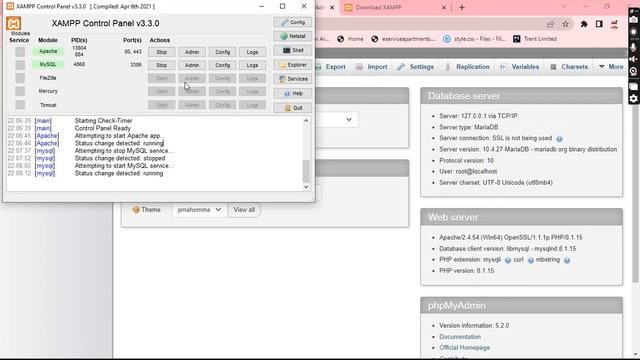Click View all themes button
This screenshot has width=640, height=360.
pos(244,210)
